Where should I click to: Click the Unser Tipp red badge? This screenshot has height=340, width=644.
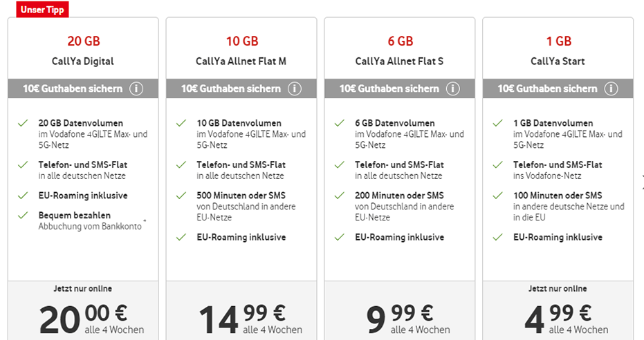(x=42, y=10)
